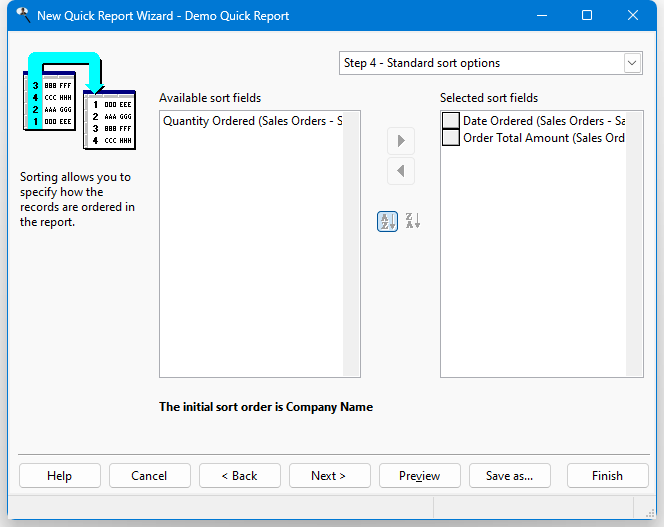Select ascending A-Z sort order icon
This screenshot has width=664, height=527.
pos(387,221)
